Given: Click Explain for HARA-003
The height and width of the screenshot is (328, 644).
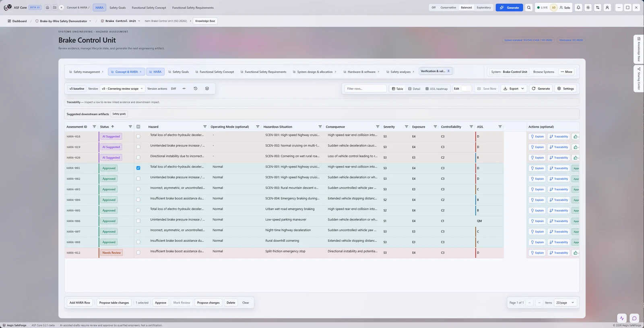Looking at the screenshot, I should pyautogui.click(x=537, y=189).
